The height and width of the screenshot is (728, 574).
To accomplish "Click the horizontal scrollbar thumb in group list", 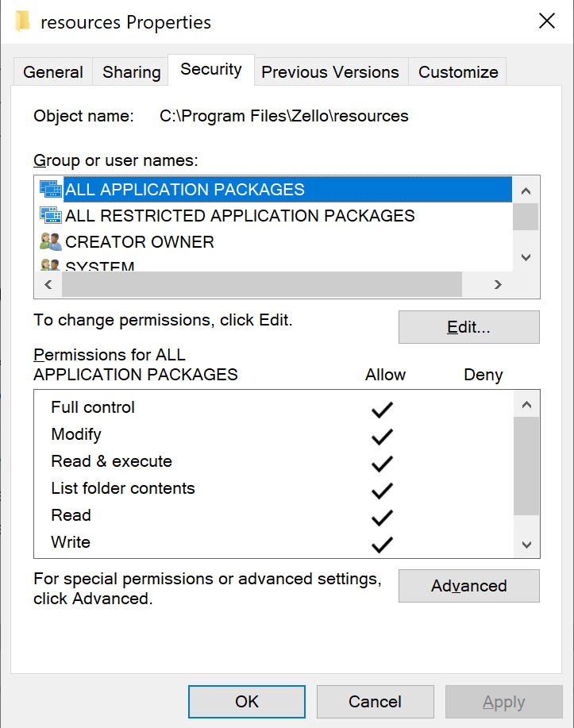I will click(x=262, y=284).
